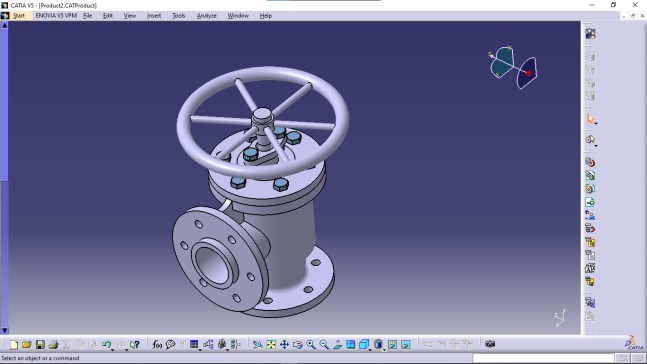The height and width of the screenshot is (364, 647).
Task: Click the scroll up arrow on left bar
Action: click(5, 26)
